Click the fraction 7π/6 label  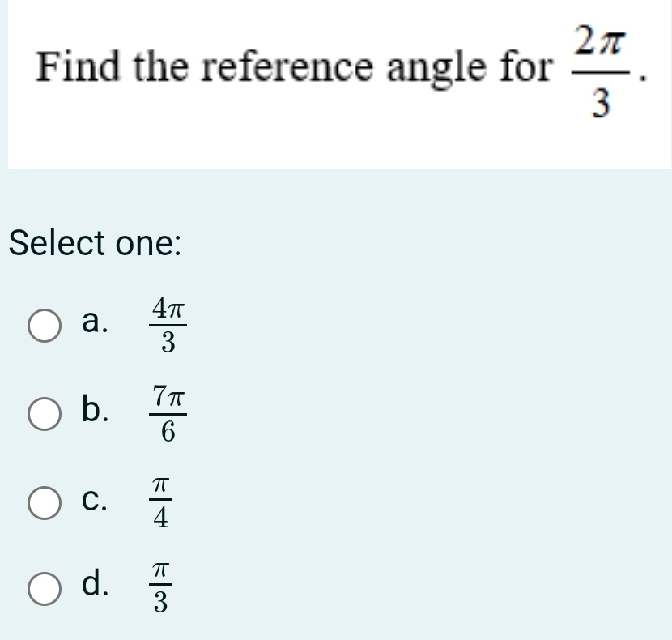point(166,413)
